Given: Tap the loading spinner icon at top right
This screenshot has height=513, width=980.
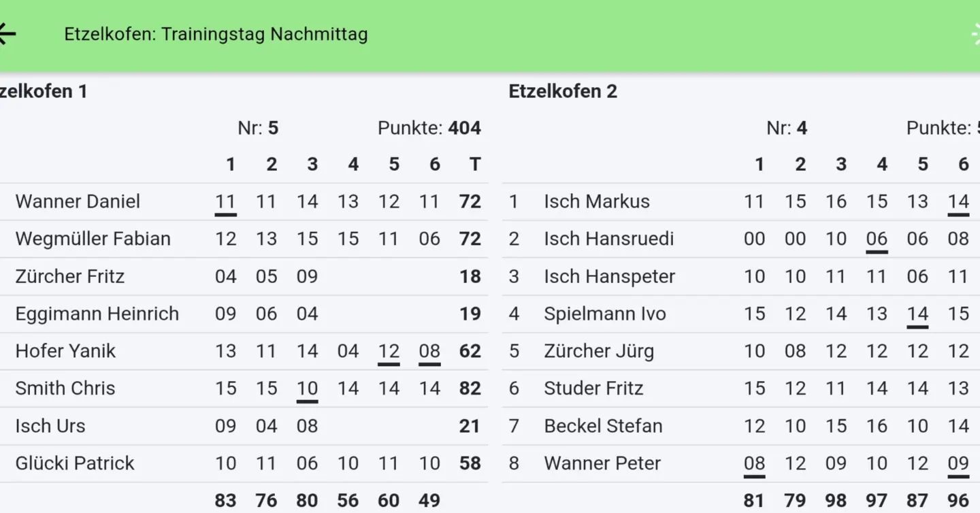Looking at the screenshot, I should (975, 34).
